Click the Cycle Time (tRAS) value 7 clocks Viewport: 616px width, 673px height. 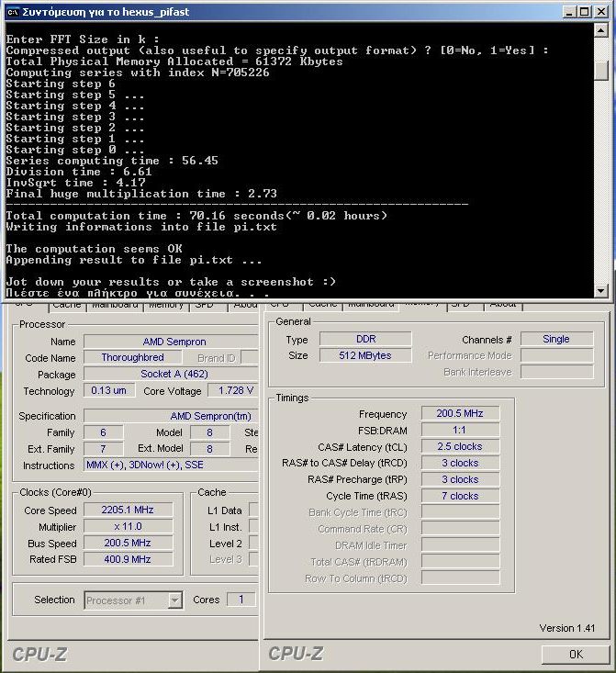coord(460,496)
